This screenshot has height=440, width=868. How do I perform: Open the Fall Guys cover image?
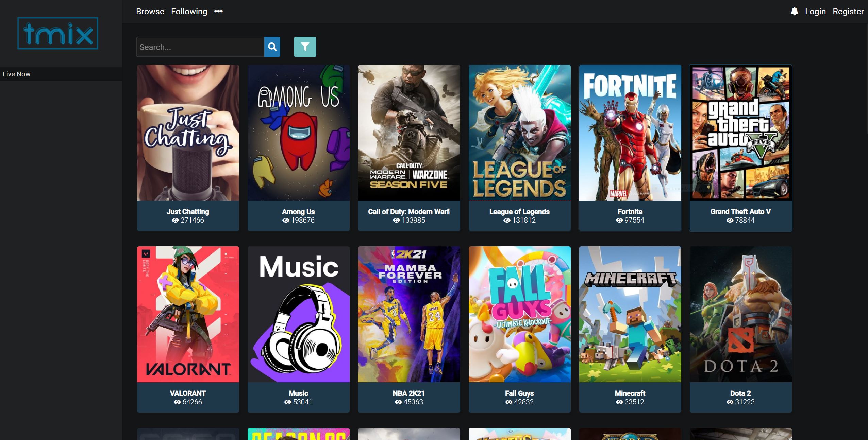click(x=520, y=314)
